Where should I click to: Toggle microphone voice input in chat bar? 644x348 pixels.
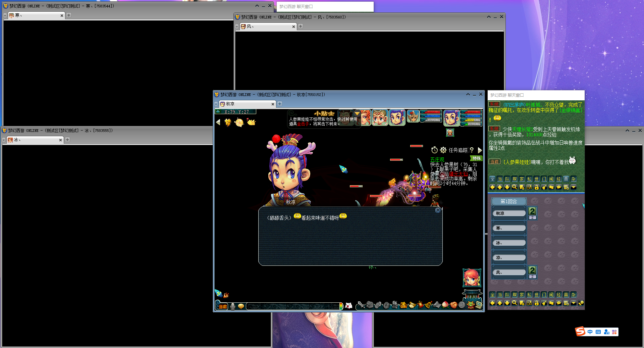(233, 306)
